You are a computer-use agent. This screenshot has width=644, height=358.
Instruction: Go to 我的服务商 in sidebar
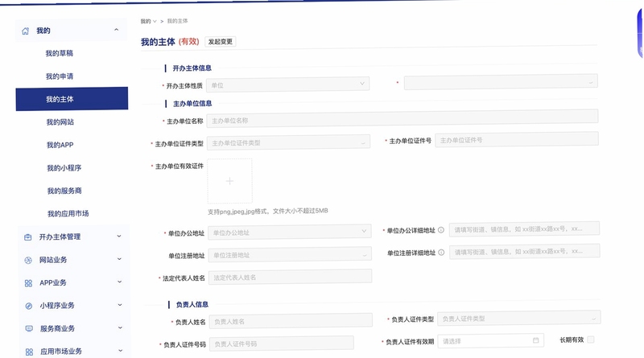pos(64,191)
